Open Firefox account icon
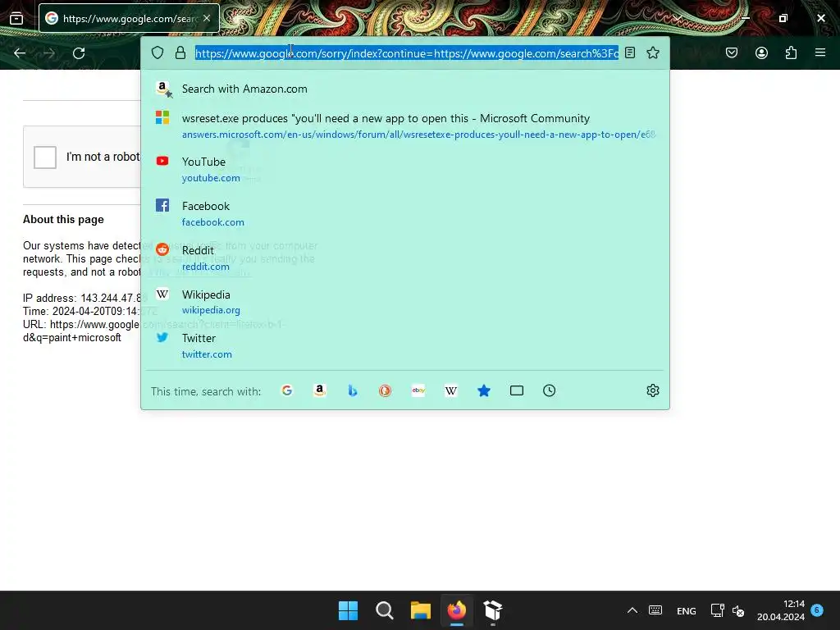This screenshot has width=840, height=630. click(761, 52)
